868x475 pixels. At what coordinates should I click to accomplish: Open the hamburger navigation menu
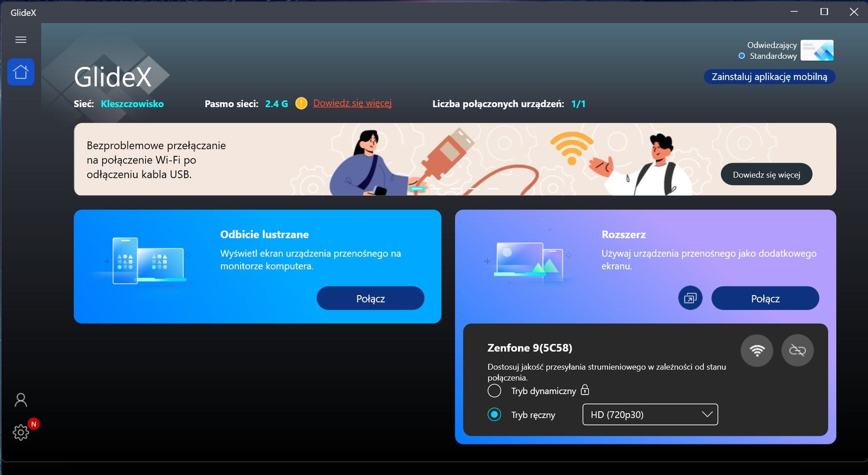(x=21, y=40)
